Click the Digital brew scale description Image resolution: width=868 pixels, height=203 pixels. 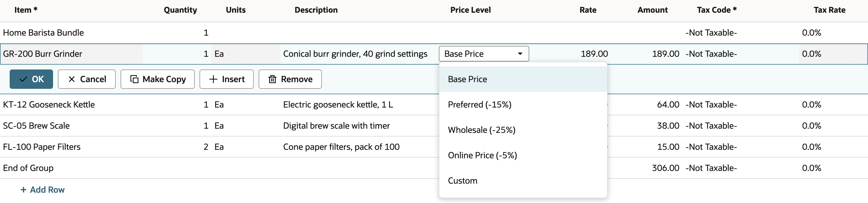click(x=336, y=126)
